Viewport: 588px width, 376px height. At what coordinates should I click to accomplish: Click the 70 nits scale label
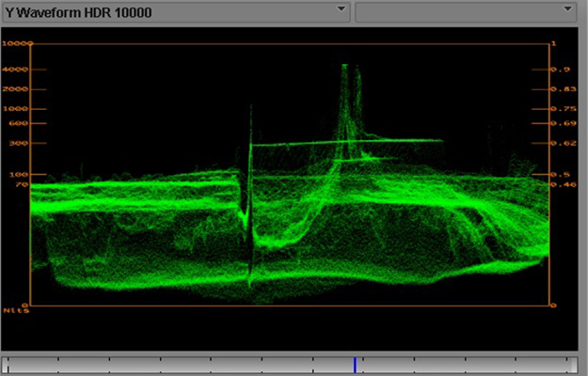[x=22, y=184]
